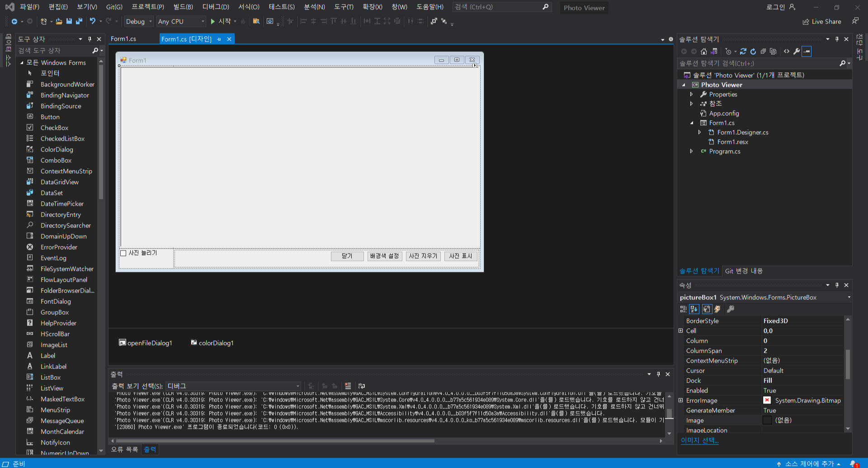Expand the Cell property in Properties
Image resolution: width=868 pixels, height=468 pixels.
(x=681, y=331)
